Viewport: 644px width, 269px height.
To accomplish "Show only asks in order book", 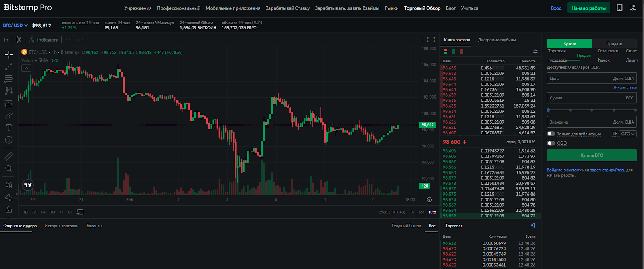I will (x=462, y=51).
